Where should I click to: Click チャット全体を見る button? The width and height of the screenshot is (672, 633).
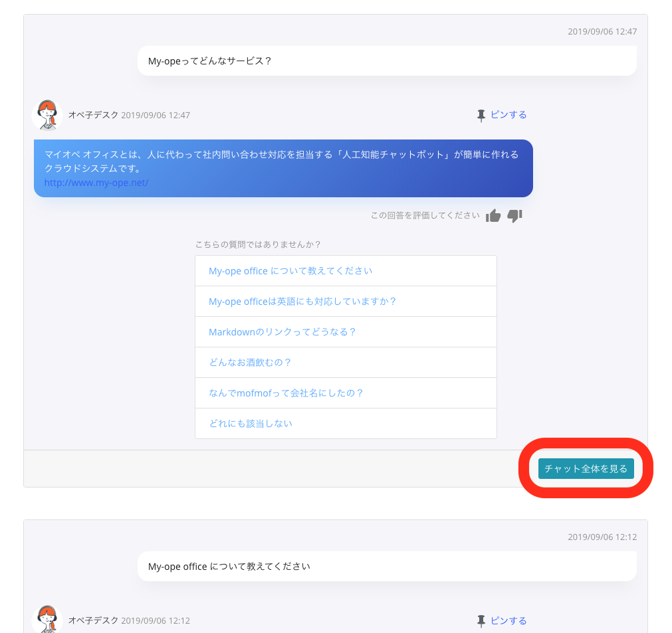[586, 468]
